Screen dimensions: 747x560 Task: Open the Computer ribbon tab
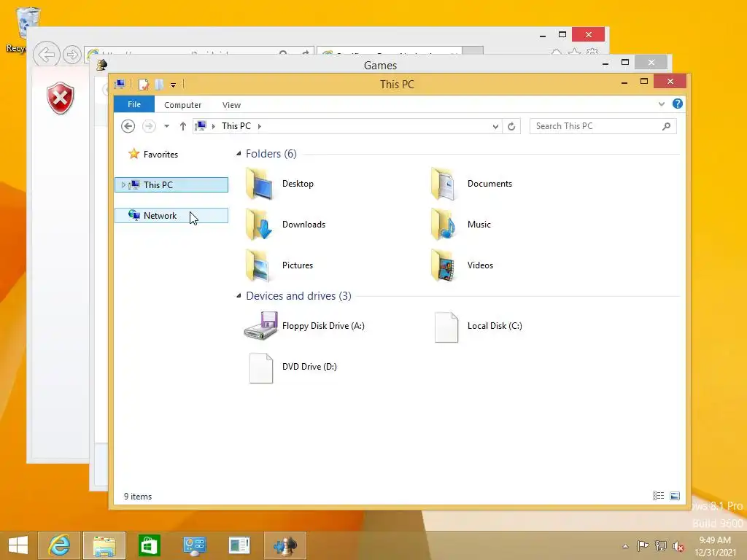click(x=183, y=105)
